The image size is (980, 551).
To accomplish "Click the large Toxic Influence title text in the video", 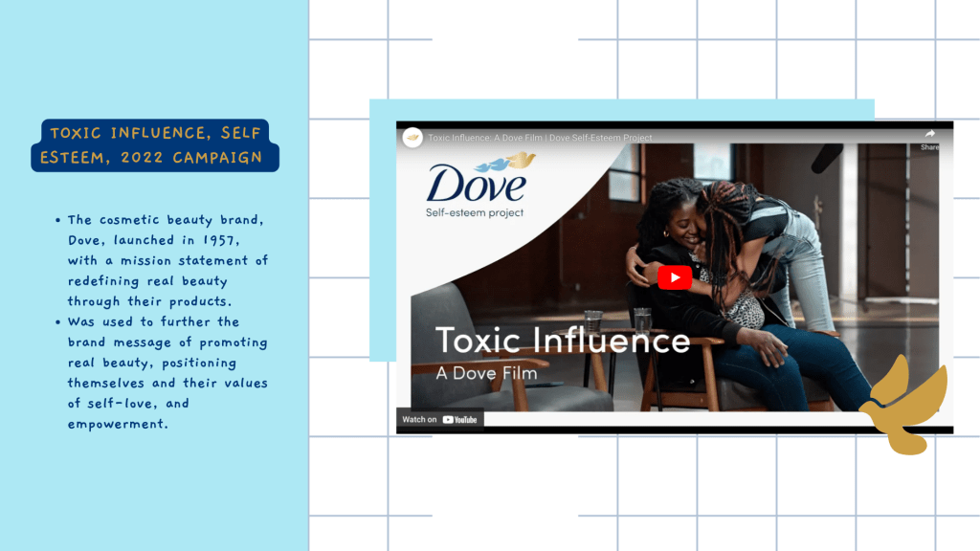I will 562,342.
